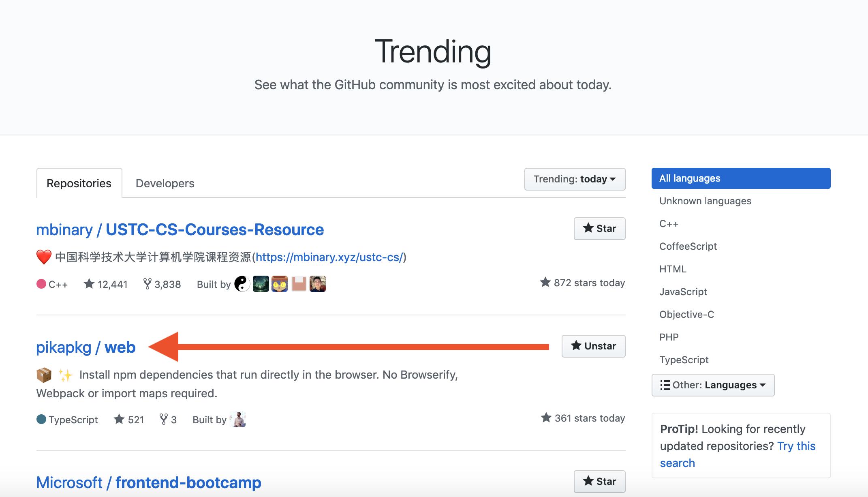Viewport: 868px width, 497px height.
Task: Expand the Trending: today dropdown
Action: (x=575, y=179)
